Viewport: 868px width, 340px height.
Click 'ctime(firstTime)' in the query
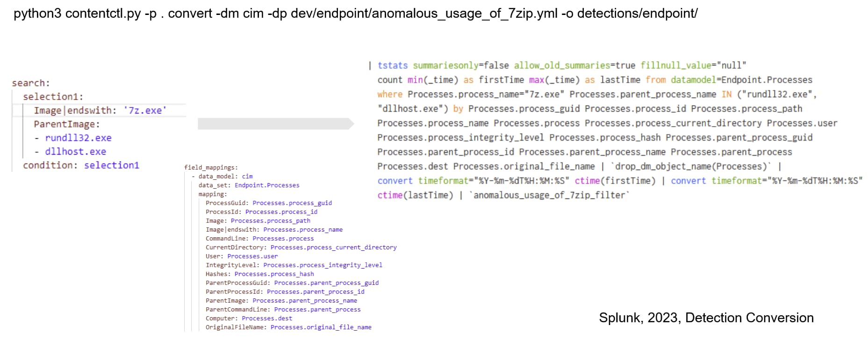[615, 181]
